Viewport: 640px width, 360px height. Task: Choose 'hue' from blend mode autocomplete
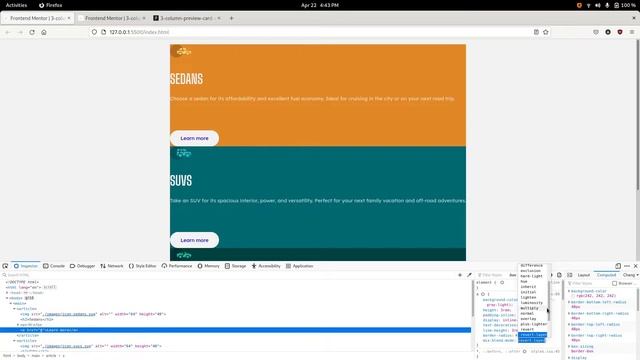tap(524, 282)
